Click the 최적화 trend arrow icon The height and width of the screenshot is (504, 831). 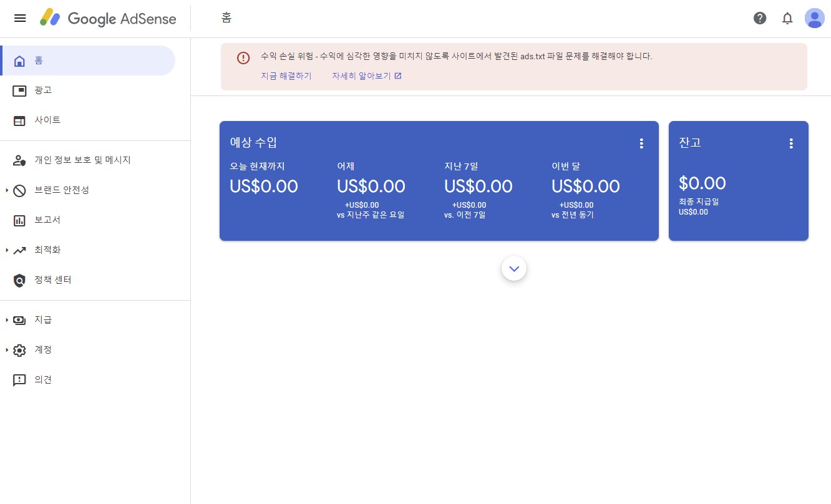(19, 250)
